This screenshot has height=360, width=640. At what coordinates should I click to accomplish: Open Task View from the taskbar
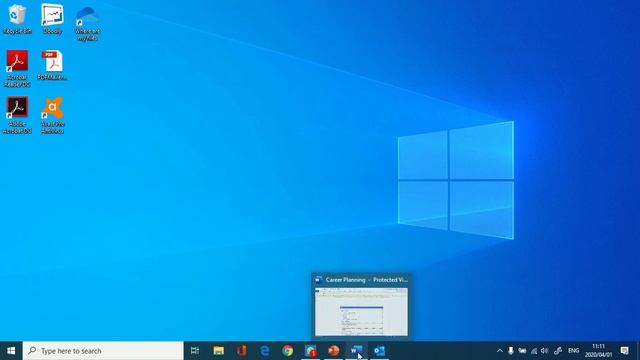195,351
